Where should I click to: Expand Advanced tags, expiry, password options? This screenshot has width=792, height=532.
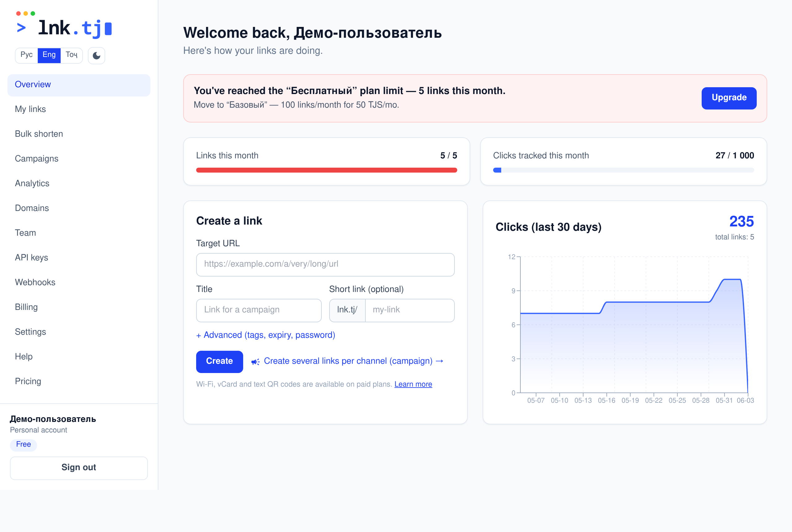pos(266,335)
